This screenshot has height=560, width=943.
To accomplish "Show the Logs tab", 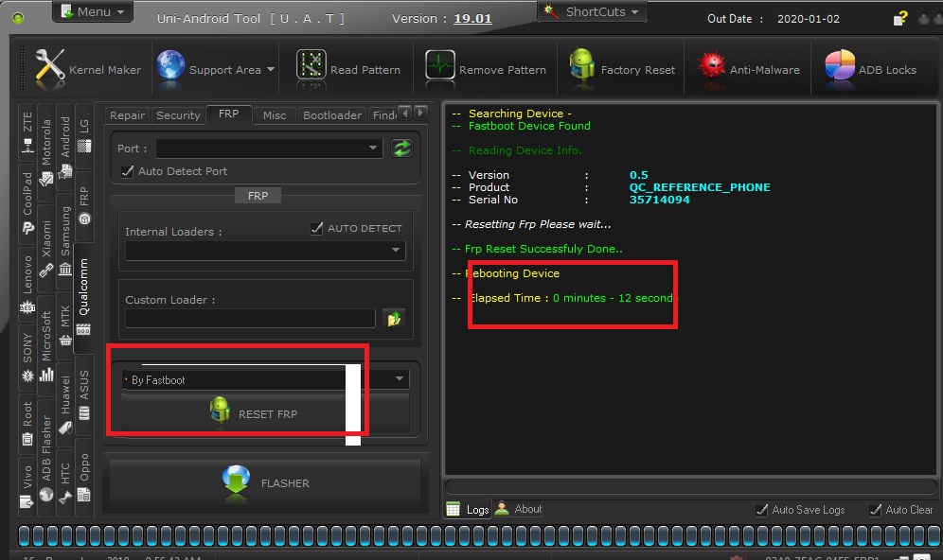I will click(469, 509).
